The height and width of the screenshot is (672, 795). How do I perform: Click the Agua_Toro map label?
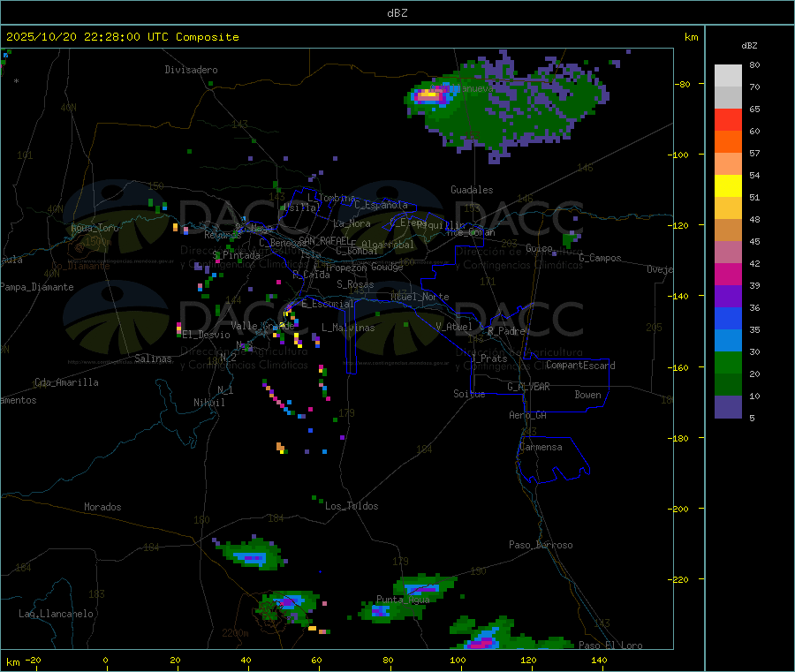pyautogui.click(x=95, y=228)
